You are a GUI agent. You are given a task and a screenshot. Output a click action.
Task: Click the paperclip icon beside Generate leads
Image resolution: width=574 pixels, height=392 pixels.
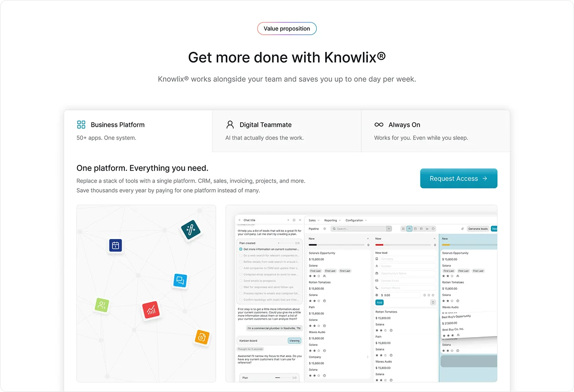pos(463,229)
